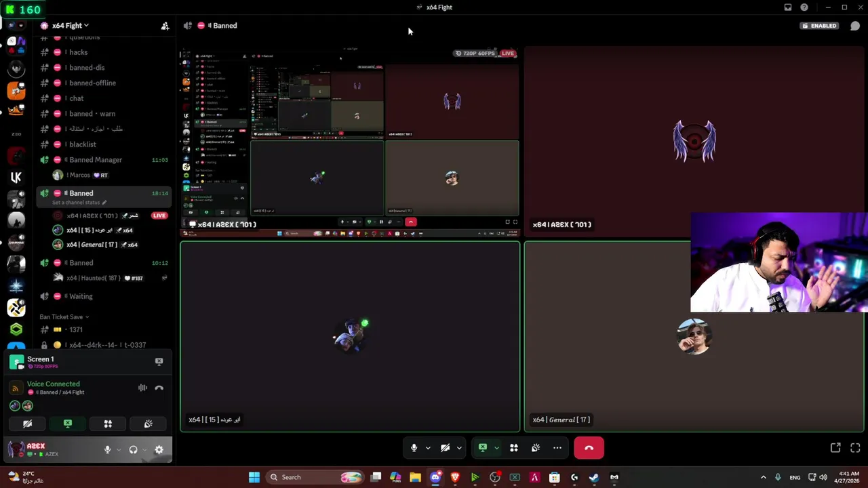Viewport: 868px width, 488px height.
Task: Open more options ellipsis in call bar
Action: click(557, 448)
